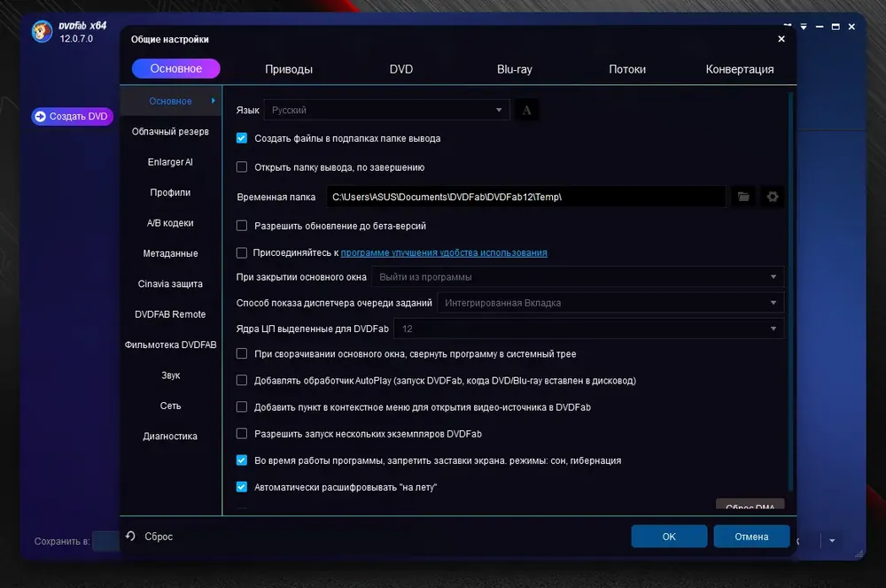Click the OK button
Screen dimensions: 886x588
[669, 536]
